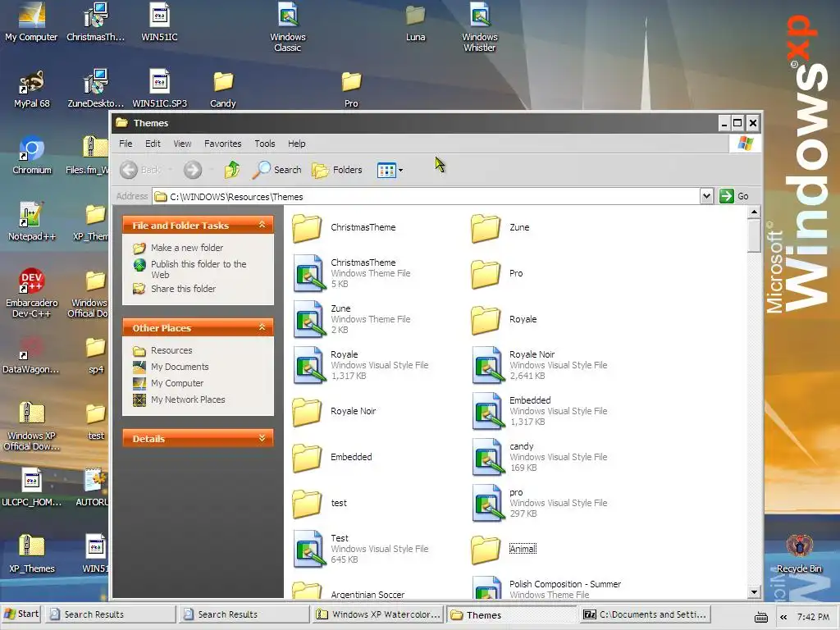Select the Test visual style file icon
840x630 pixels.
click(x=309, y=549)
